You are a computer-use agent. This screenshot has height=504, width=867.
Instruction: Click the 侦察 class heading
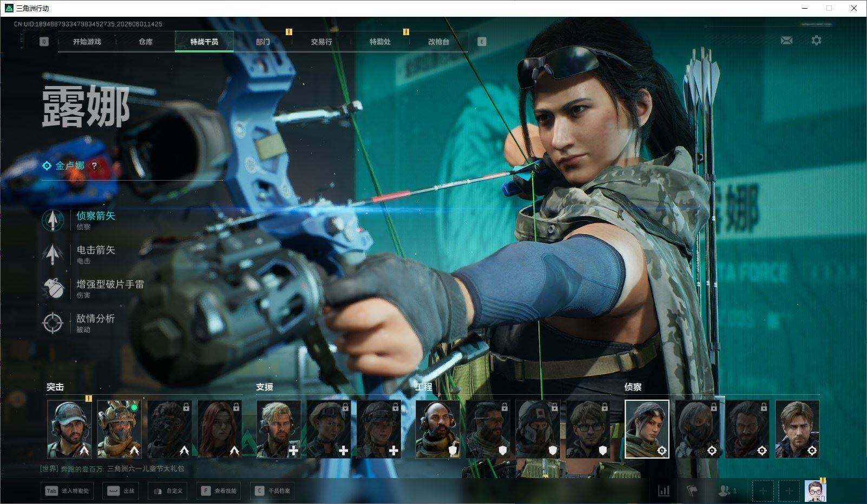[633, 387]
